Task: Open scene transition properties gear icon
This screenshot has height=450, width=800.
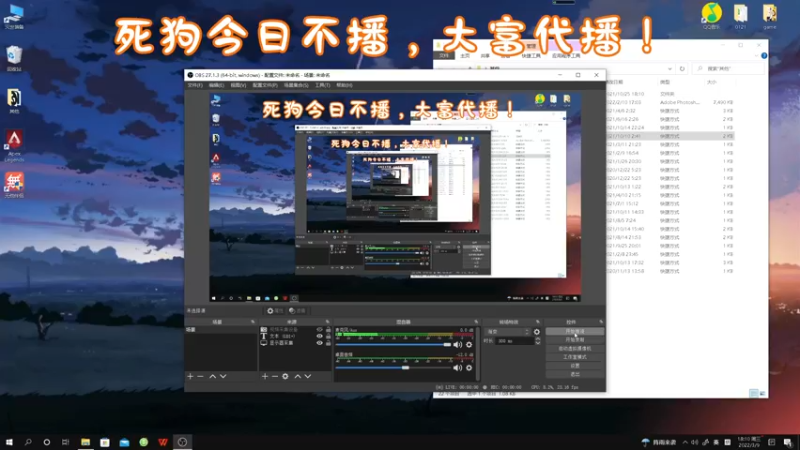Action: click(537, 332)
